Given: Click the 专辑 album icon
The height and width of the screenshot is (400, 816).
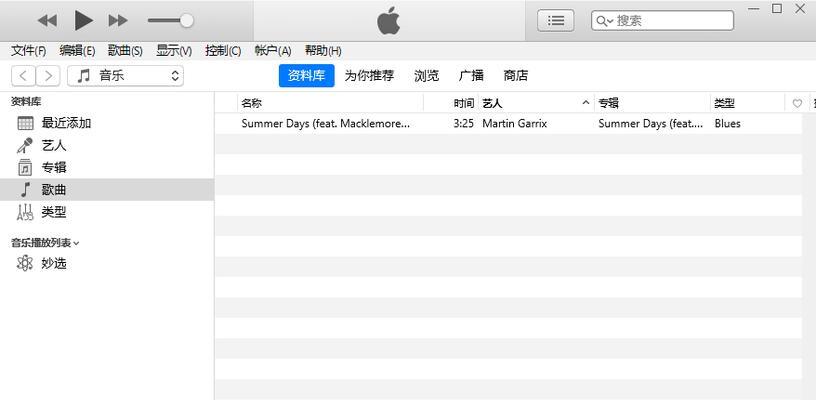Looking at the screenshot, I should pyautogui.click(x=24, y=167).
